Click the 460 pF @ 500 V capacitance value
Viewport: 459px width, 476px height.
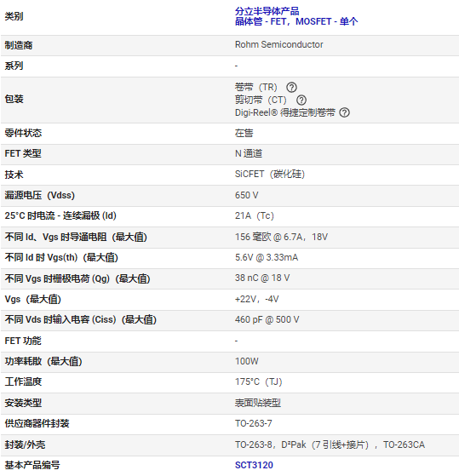[267, 319]
